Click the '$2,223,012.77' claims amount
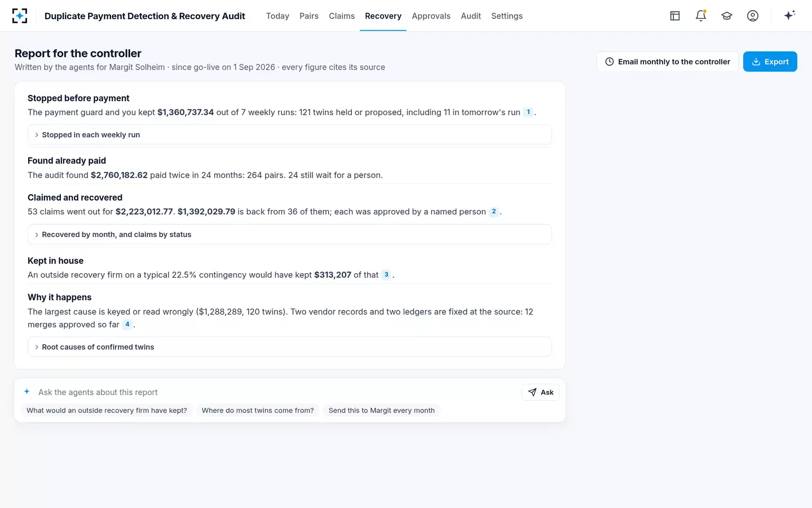Viewport: 812px width, 508px height. point(144,212)
